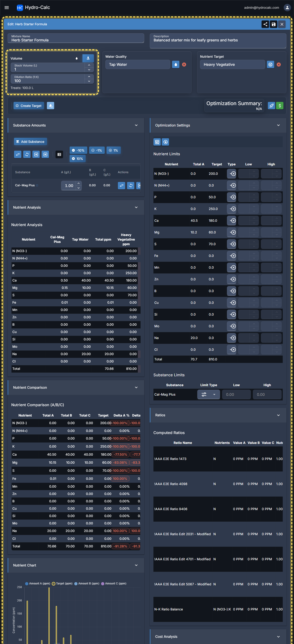This screenshot has height=644, width=294.
Task: Click the right-arrow box icon in substance toolbar
Action: coord(36,155)
